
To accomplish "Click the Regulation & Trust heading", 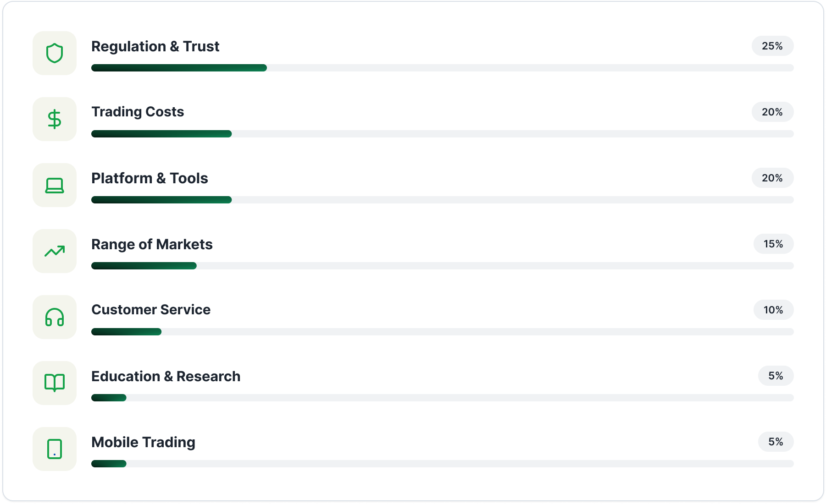I will click(x=155, y=46).
